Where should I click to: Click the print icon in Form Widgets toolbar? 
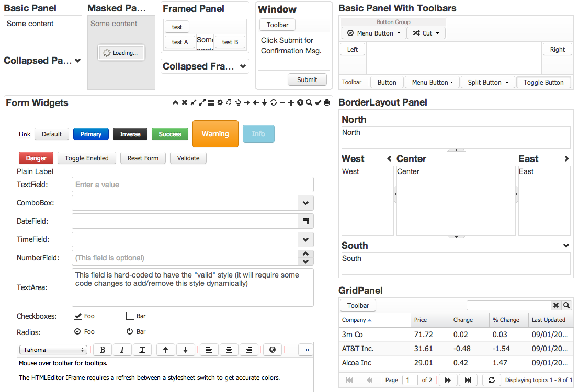pos(326,102)
